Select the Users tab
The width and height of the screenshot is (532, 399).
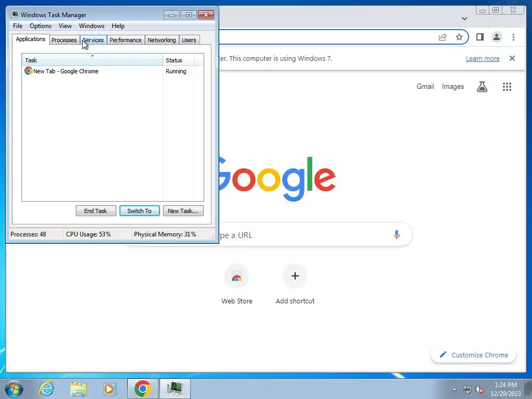click(x=189, y=40)
